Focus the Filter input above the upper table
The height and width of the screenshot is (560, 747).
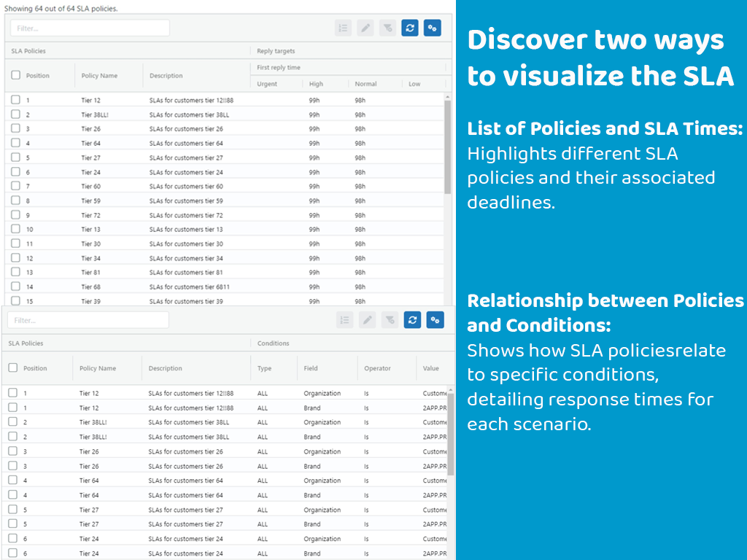[x=90, y=28]
